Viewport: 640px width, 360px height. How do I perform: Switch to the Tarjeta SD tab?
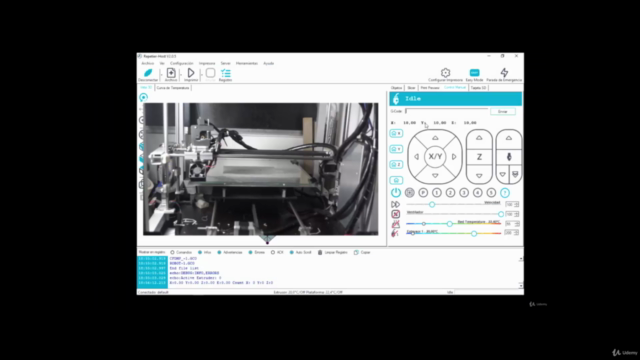coord(478,88)
